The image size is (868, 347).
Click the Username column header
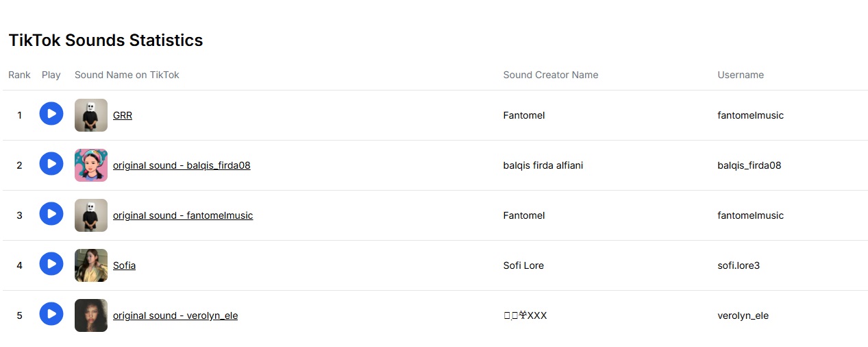click(x=741, y=75)
